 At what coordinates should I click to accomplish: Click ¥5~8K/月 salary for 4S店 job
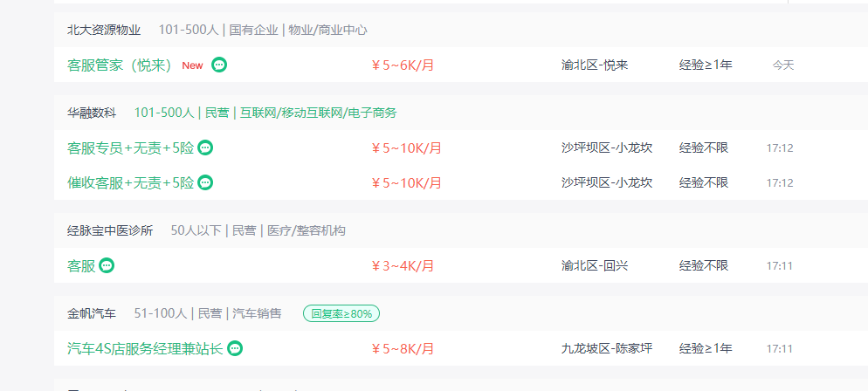point(403,349)
